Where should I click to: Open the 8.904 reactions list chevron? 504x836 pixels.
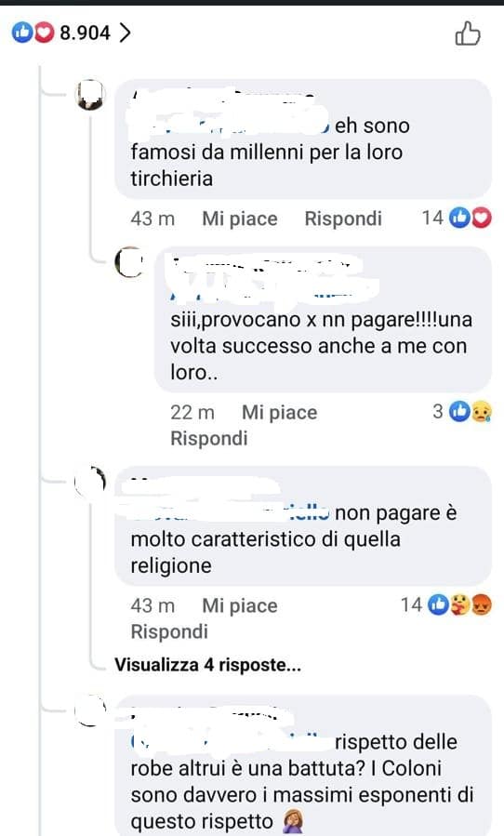(125, 33)
